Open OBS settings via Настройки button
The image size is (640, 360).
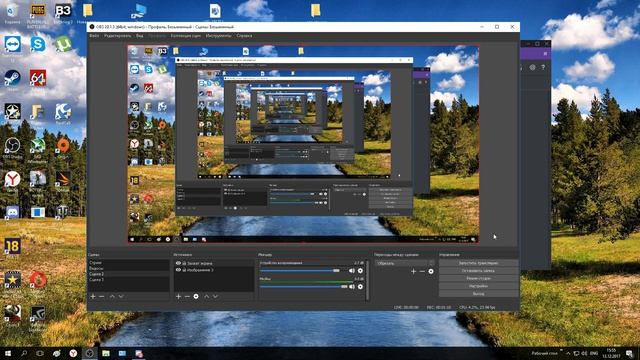point(478,286)
